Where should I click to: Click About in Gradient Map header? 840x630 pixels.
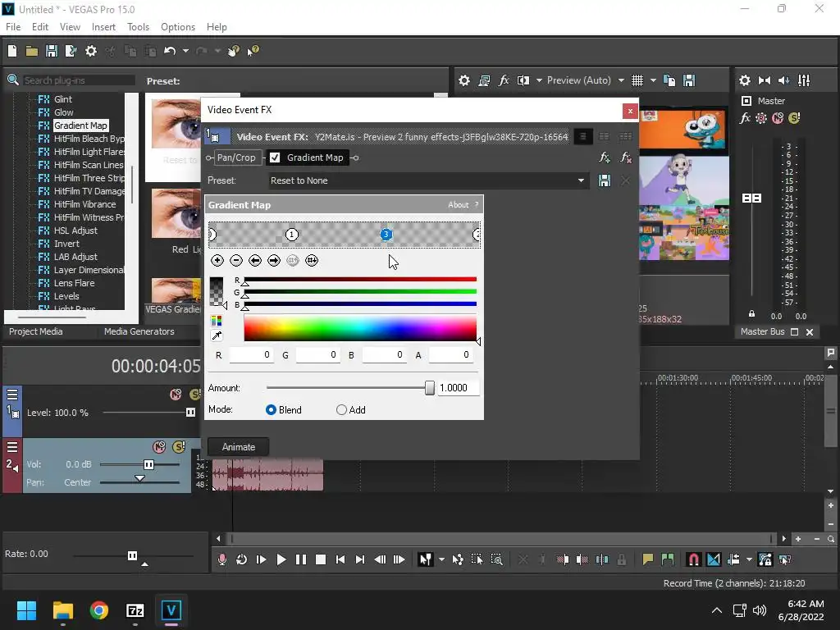point(458,204)
